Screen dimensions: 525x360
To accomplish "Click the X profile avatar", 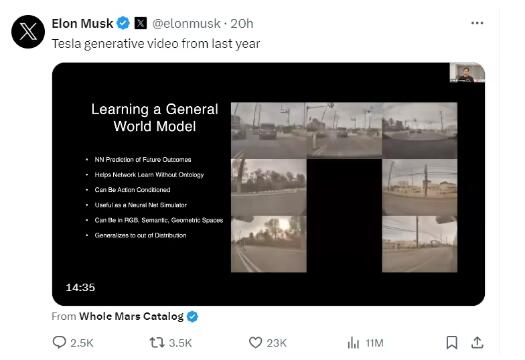I will point(28,32).
